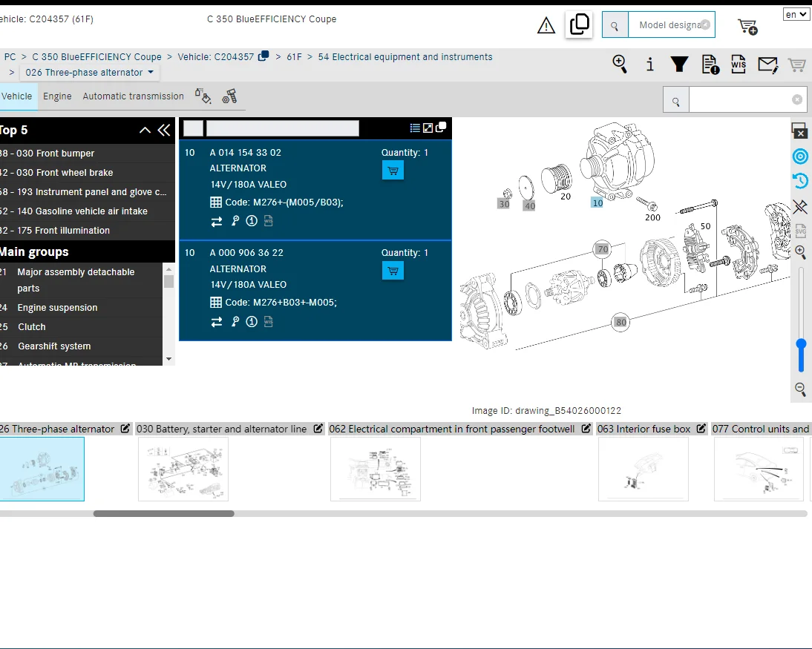
Task: Click breadcrumb C 350 BlueEFFICIENCY Coupe
Action: click(96, 57)
